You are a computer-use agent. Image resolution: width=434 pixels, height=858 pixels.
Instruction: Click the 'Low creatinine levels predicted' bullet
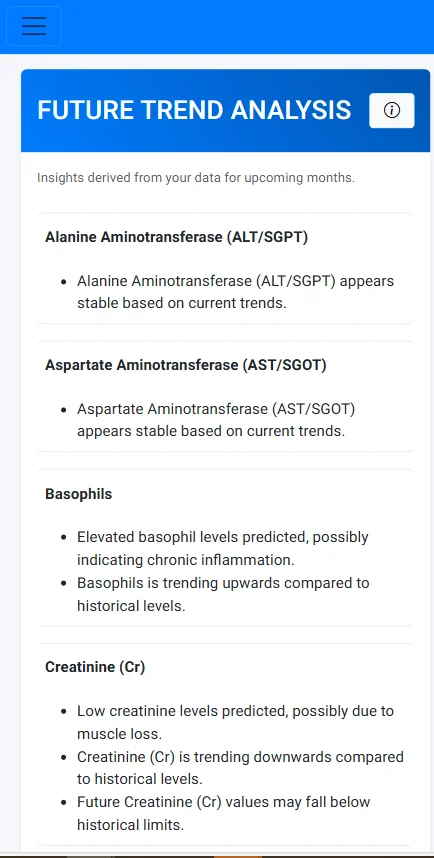pyautogui.click(x=235, y=722)
